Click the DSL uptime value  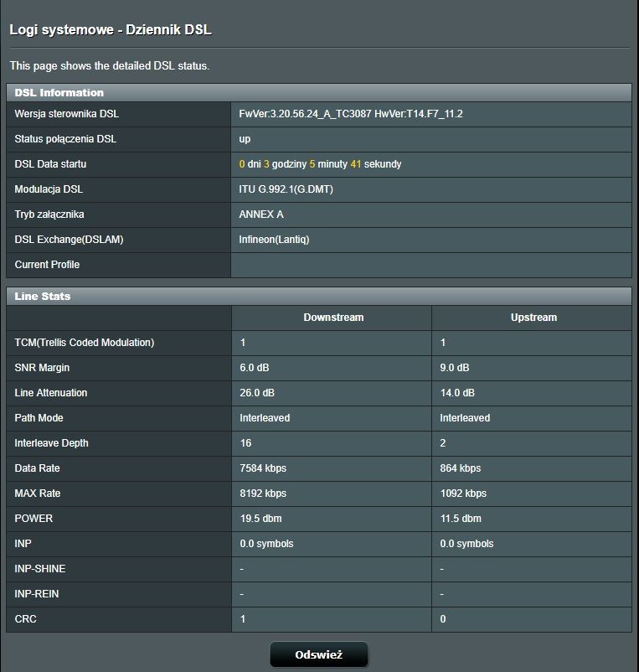(320, 164)
